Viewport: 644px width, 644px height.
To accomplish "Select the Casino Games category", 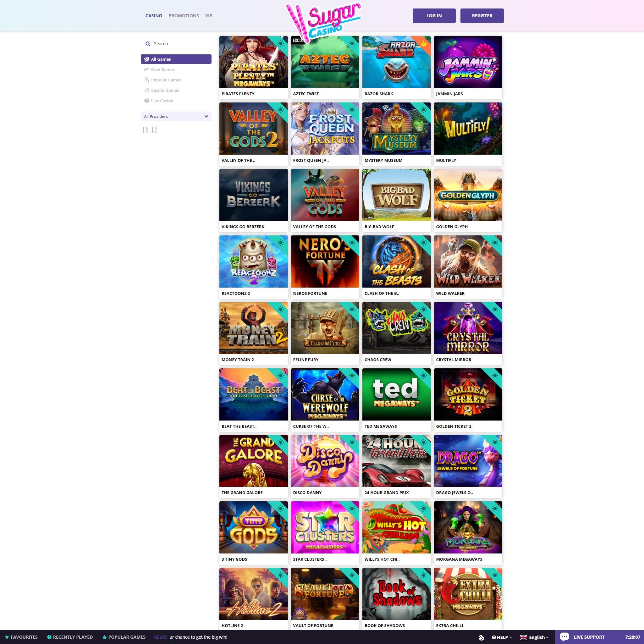I will 176,90.
